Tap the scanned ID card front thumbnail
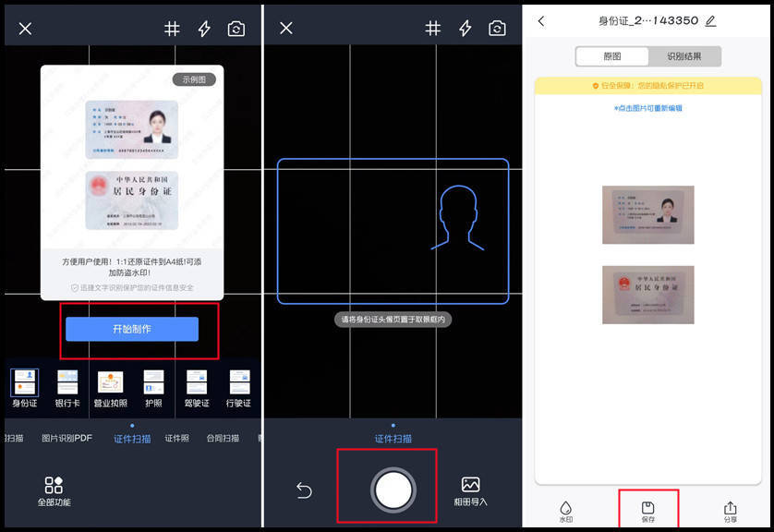Viewport: 774px width, 532px height. (x=647, y=215)
